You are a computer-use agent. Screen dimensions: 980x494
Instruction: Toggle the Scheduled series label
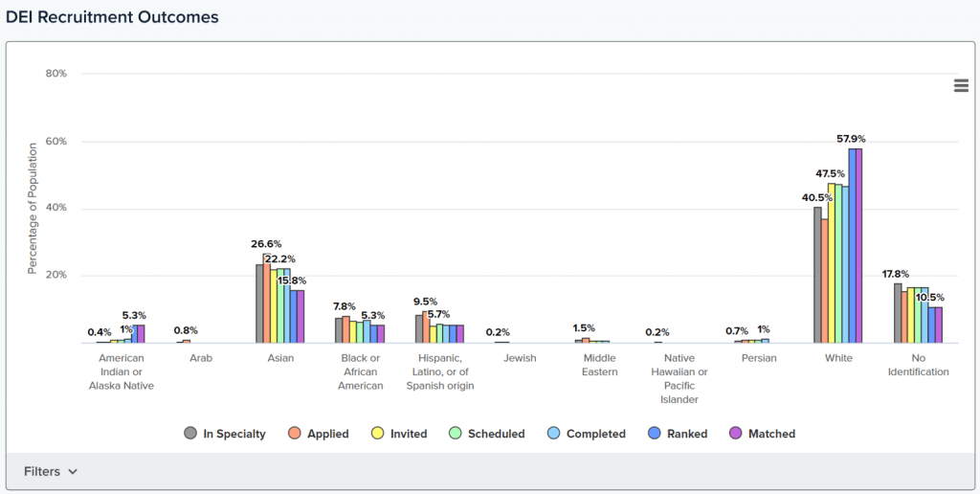pos(496,434)
